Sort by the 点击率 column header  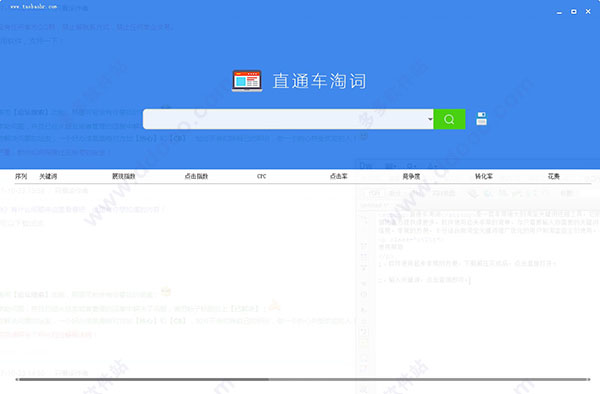pos(339,176)
